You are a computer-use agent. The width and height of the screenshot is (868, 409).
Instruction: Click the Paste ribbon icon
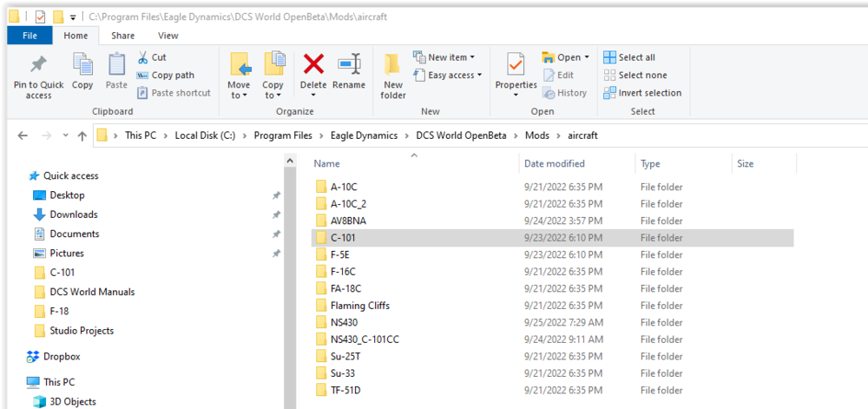(x=116, y=65)
